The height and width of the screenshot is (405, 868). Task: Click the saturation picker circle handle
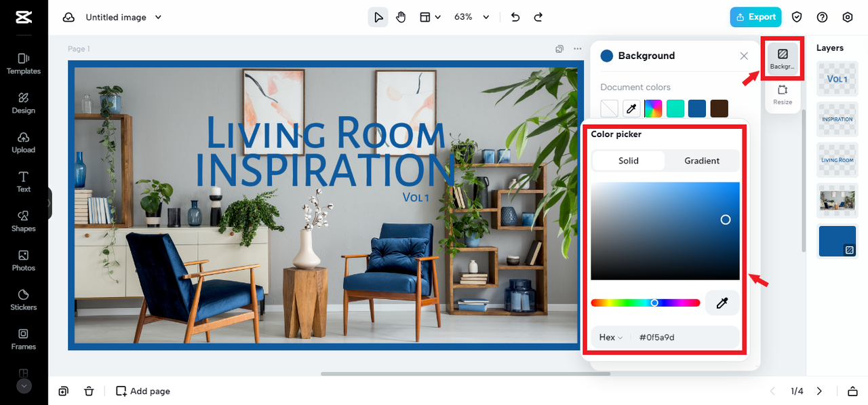pyautogui.click(x=726, y=220)
